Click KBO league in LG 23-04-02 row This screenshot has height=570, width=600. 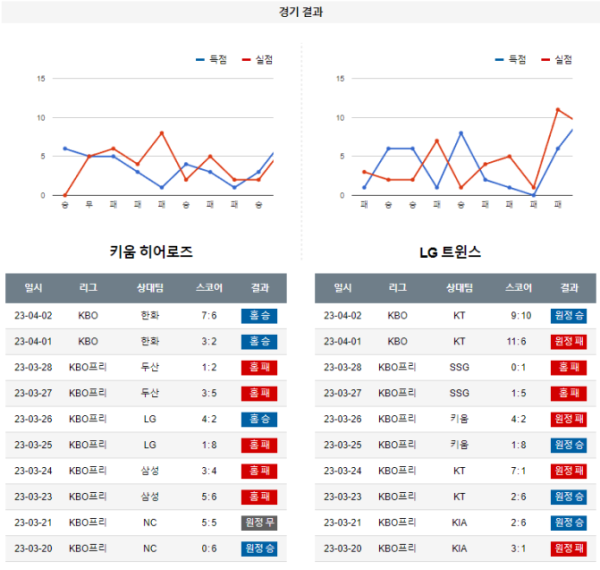click(397, 316)
